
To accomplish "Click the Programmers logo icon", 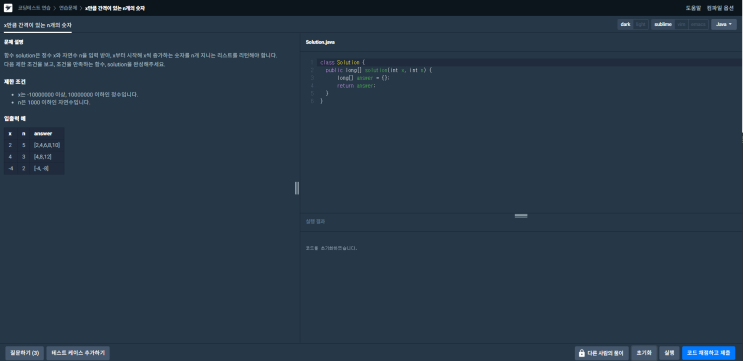I will pyautogui.click(x=8, y=8).
